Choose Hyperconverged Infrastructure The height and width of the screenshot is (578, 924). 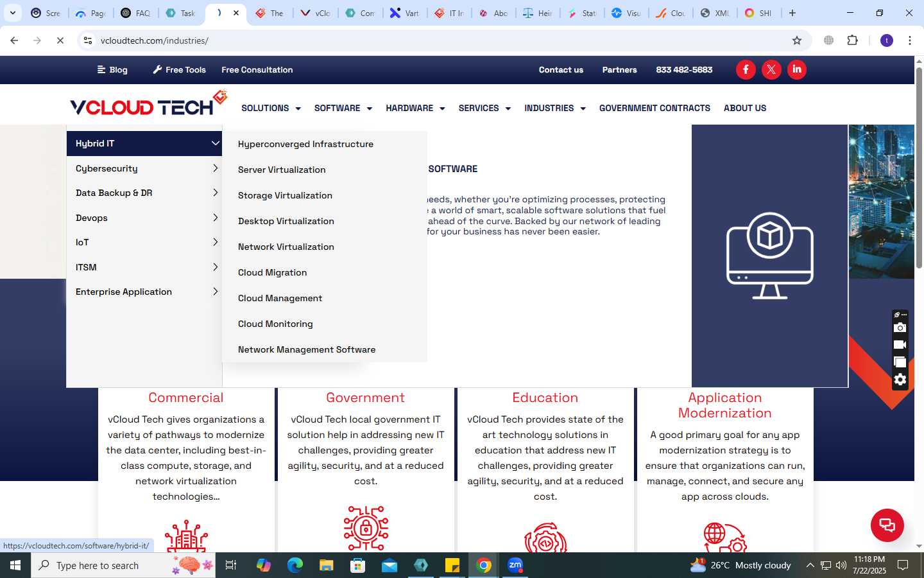[305, 144]
